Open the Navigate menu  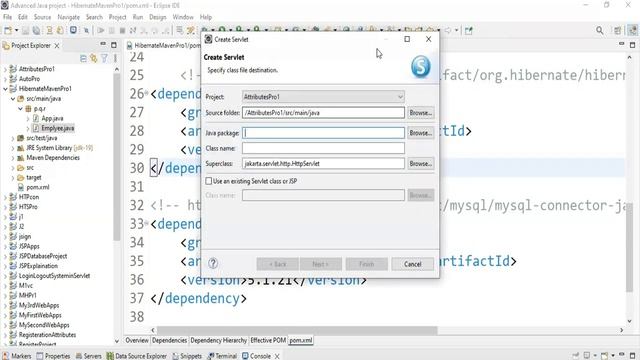[x=68, y=17]
